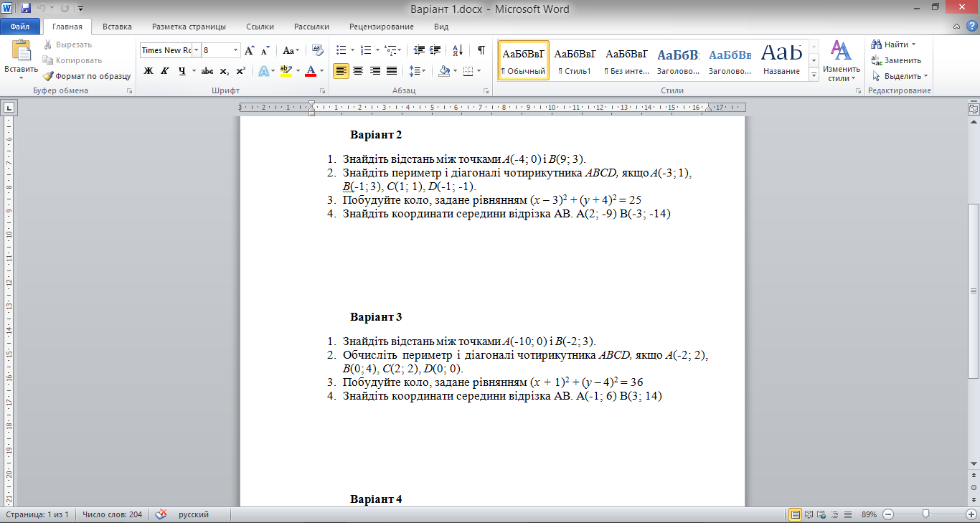Switch to Вставка tab
This screenshot has height=523, width=980.
[117, 27]
